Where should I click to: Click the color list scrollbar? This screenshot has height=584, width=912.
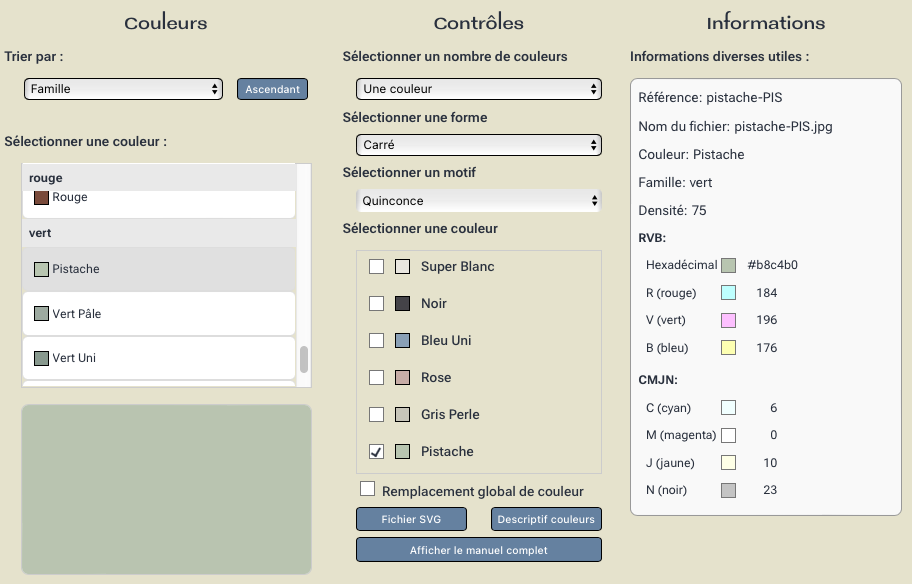pyautogui.click(x=304, y=359)
